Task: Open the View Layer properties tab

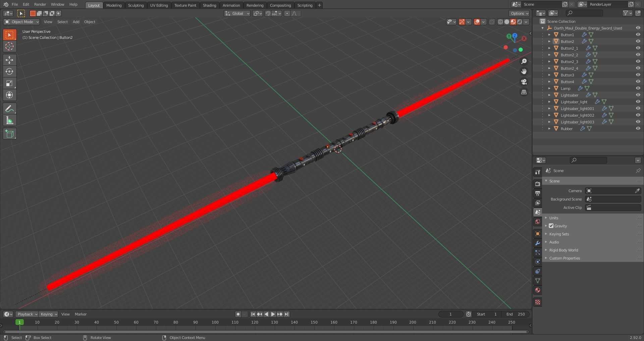Action: click(x=538, y=203)
